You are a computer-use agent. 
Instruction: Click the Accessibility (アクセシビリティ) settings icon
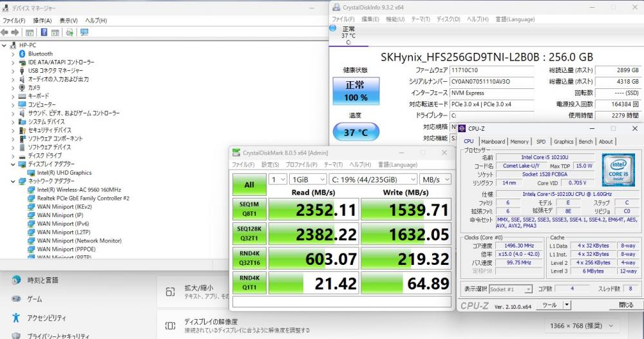tap(16, 318)
